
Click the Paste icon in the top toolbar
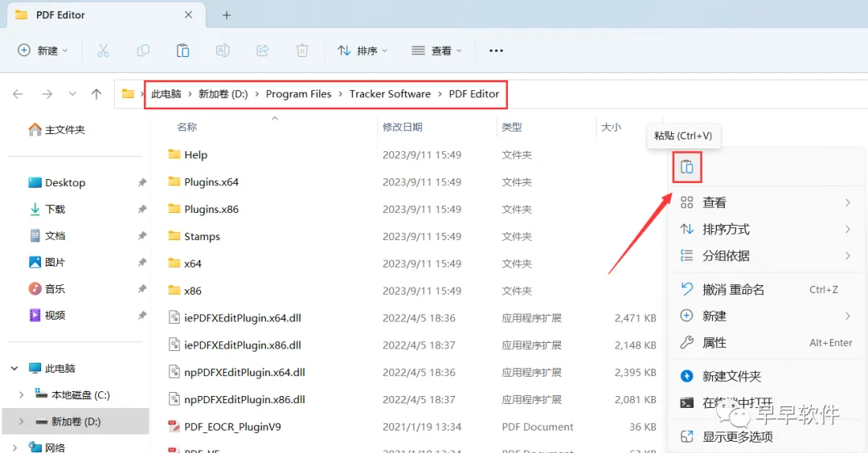pyautogui.click(x=182, y=51)
